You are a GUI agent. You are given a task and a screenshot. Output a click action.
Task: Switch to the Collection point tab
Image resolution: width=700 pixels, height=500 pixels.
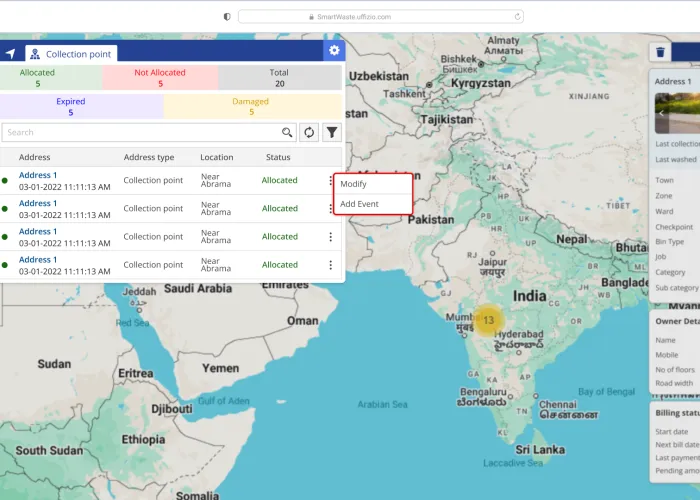[72, 54]
